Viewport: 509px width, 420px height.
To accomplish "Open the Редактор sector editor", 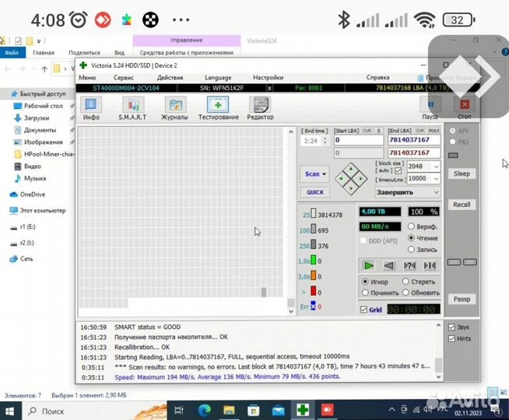I will (x=261, y=108).
